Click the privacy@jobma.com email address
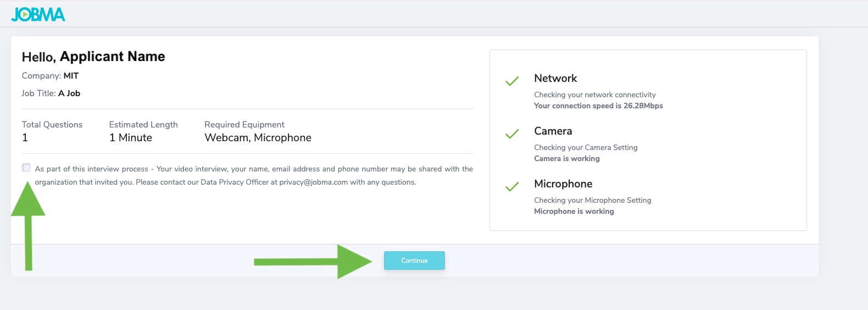The height and width of the screenshot is (310, 868). [313, 182]
